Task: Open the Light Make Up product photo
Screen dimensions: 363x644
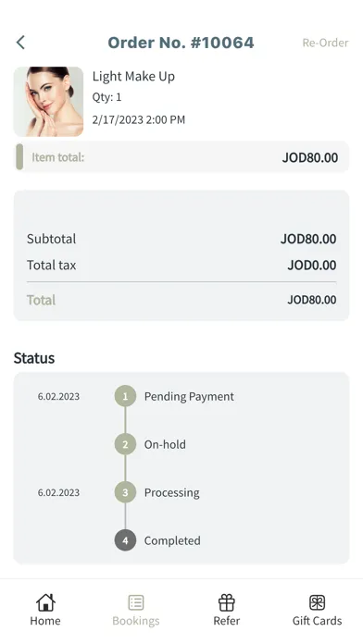Action: (48, 102)
